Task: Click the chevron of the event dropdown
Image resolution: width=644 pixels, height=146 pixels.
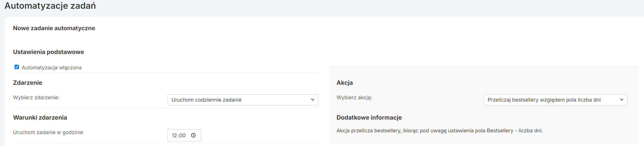Action: 313,100
